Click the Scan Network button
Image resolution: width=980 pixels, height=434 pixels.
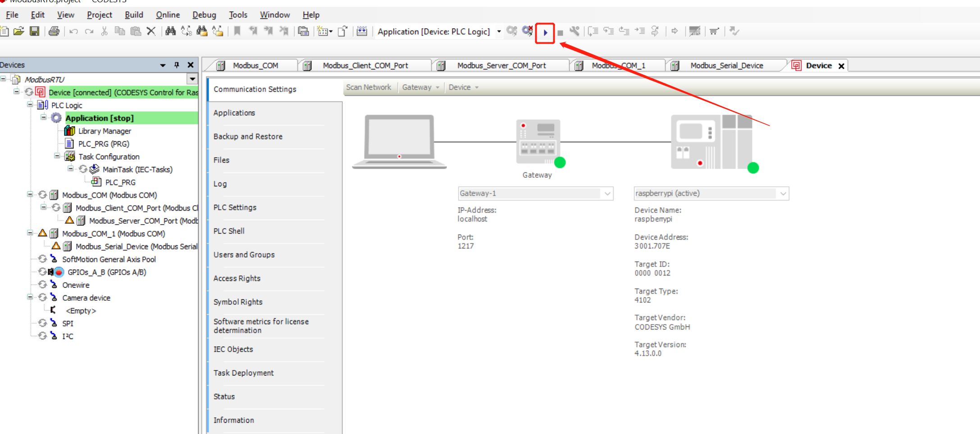pyautogui.click(x=369, y=87)
